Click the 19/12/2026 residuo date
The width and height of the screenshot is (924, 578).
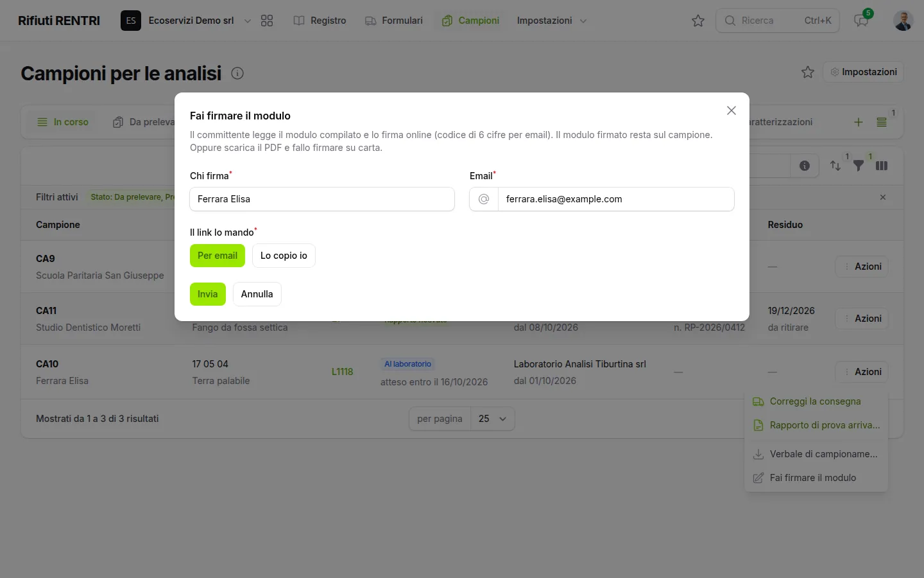[x=791, y=311]
